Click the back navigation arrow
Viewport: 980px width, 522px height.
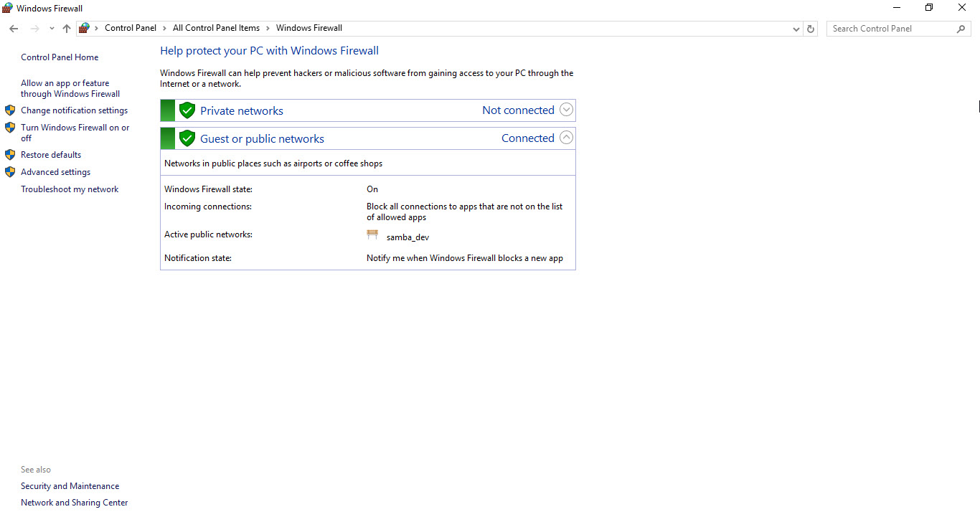pyautogui.click(x=13, y=28)
